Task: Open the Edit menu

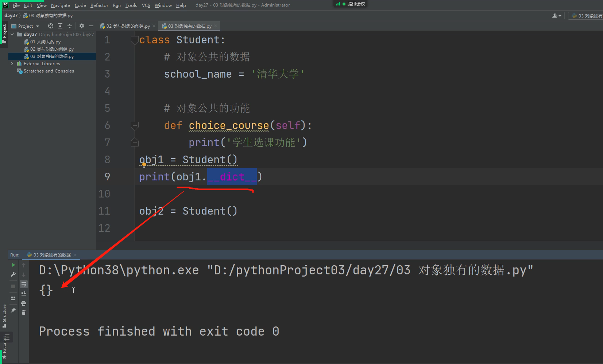Action: coord(28,5)
